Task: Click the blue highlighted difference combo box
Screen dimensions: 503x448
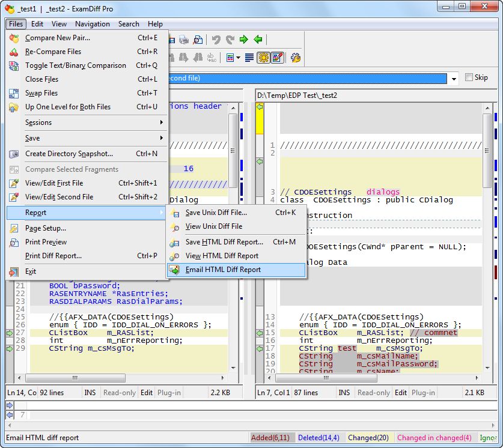Action: point(308,79)
